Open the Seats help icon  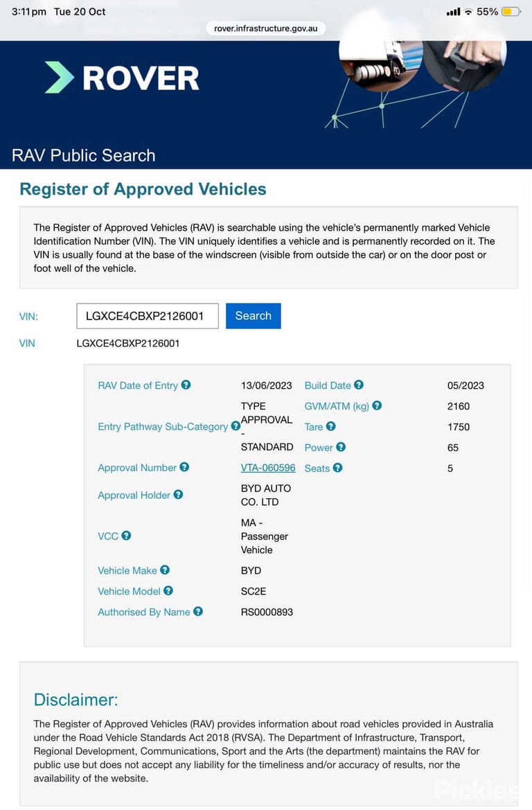(x=338, y=468)
